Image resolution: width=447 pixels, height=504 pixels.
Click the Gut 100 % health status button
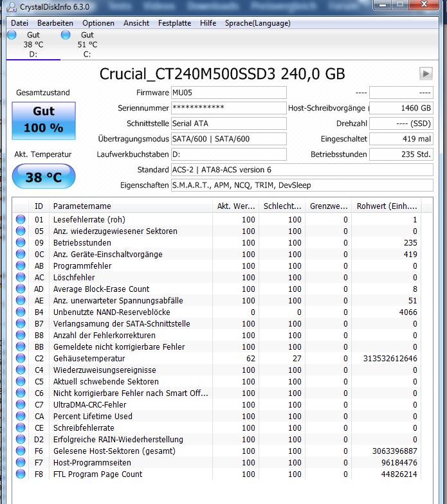tap(44, 121)
